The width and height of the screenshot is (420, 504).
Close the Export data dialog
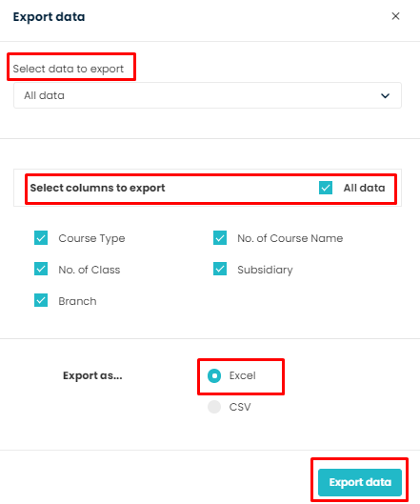pyautogui.click(x=395, y=16)
